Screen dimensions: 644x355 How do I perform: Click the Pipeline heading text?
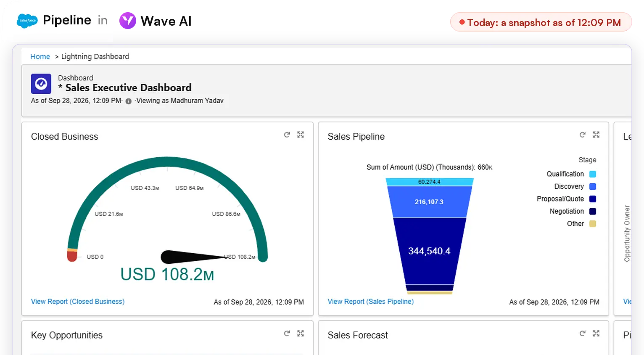pyautogui.click(x=67, y=20)
